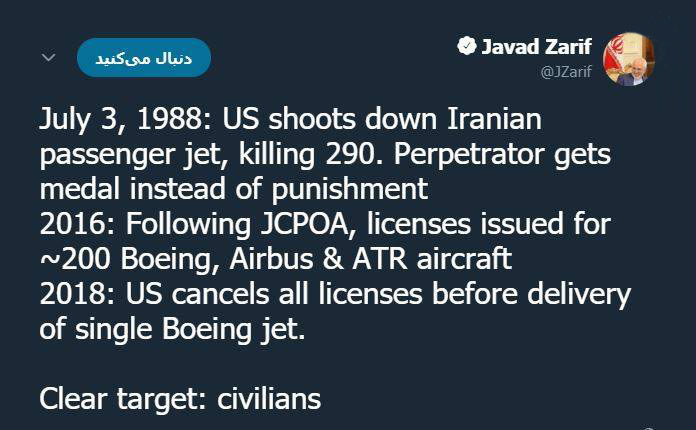Click the '2016: Following JCPOA' line
The image size is (696, 430).
[325, 224]
